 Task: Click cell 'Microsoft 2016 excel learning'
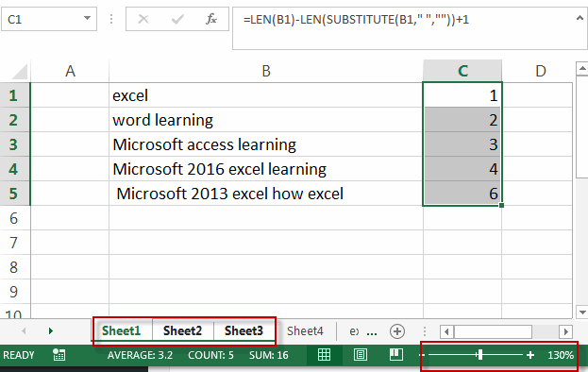[x=266, y=169]
